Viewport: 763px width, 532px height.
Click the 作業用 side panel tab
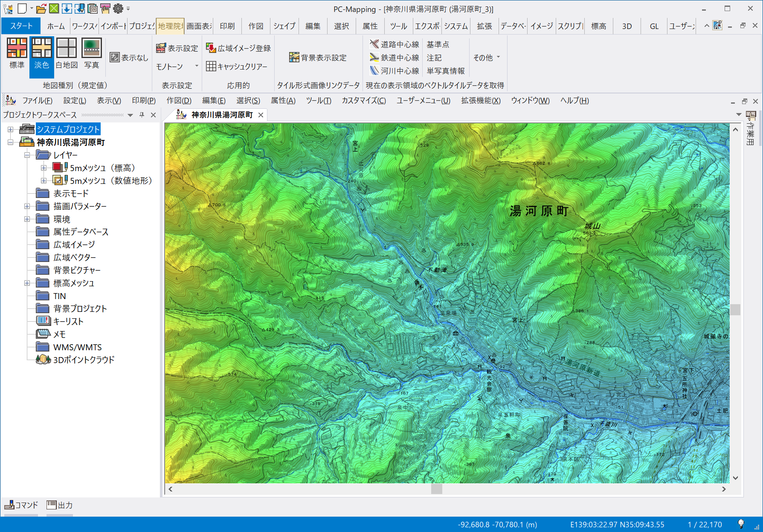(751, 128)
